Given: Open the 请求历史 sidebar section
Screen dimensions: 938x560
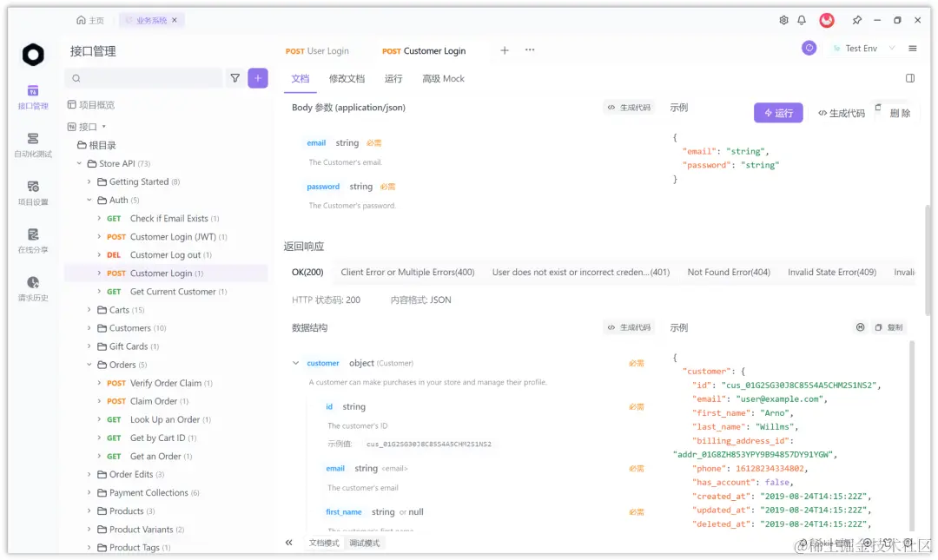Looking at the screenshot, I should pyautogui.click(x=33, y=289).
